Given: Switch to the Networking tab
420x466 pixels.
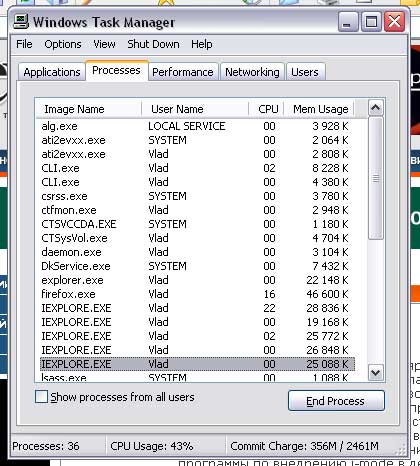Looking at the screenshot, I should click(x=252, y=72).
